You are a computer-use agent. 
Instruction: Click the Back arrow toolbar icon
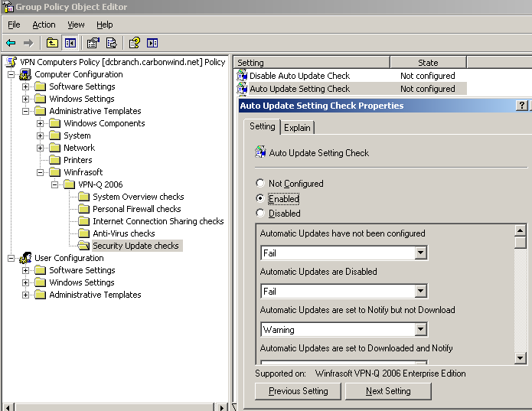11,43
